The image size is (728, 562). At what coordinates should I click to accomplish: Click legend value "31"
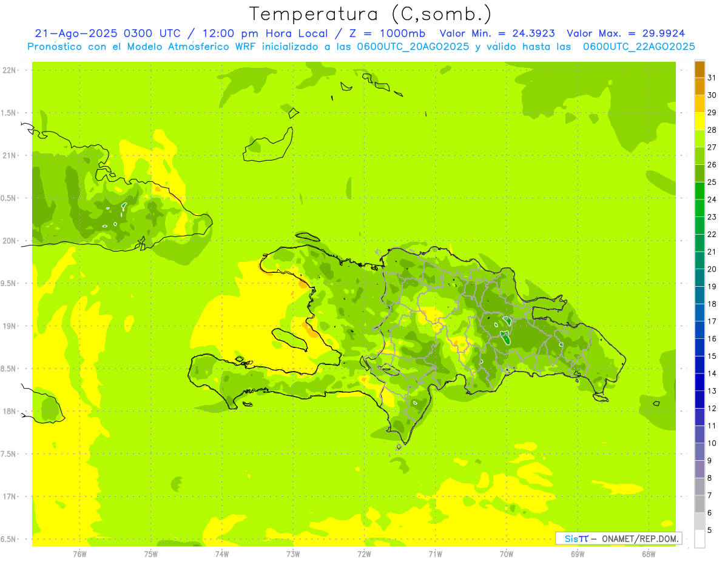pos(712,78)
